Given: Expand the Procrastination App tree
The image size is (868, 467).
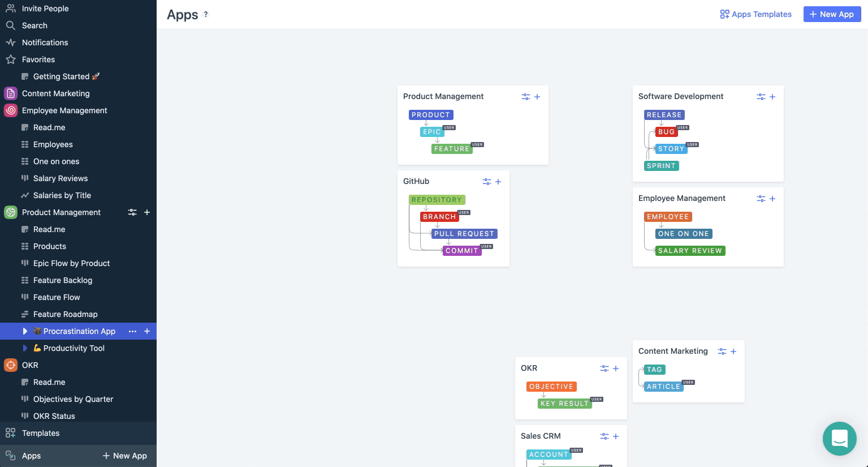Looking at the screenshot, I should tap(24, 331).
